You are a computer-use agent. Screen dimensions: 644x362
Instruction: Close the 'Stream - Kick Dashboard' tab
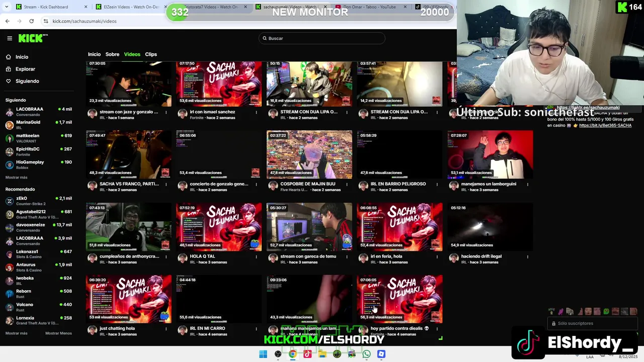[86, 7]
